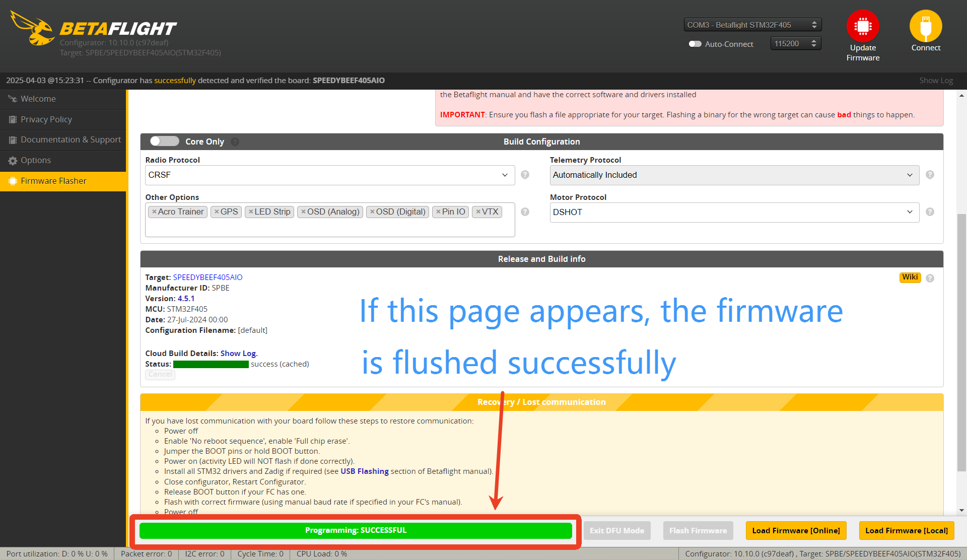Click the Exit DFU Mode button

[x=617, y=530]
